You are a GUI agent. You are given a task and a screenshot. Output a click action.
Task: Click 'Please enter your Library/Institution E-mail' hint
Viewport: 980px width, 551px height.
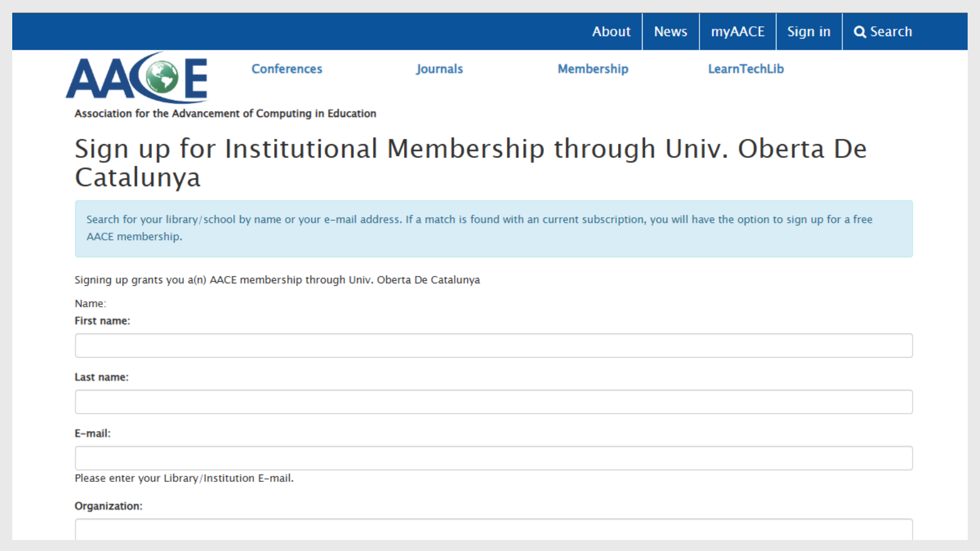tap(184, 478)
